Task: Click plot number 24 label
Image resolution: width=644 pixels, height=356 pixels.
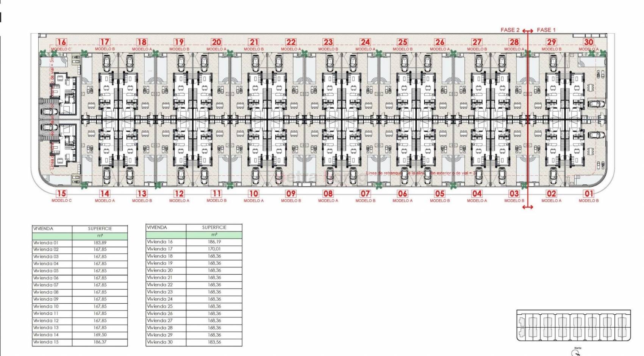Action: [x=365, y=42]
